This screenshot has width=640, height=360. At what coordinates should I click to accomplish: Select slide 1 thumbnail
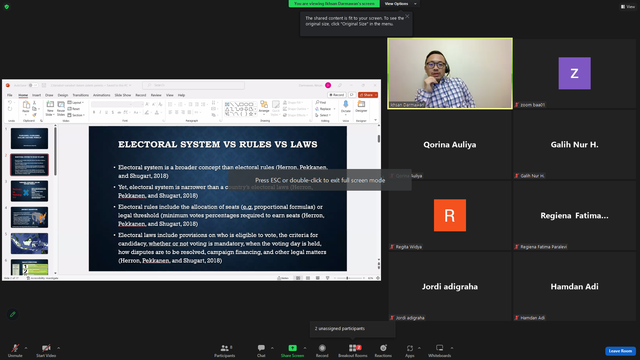coord(29,138)
